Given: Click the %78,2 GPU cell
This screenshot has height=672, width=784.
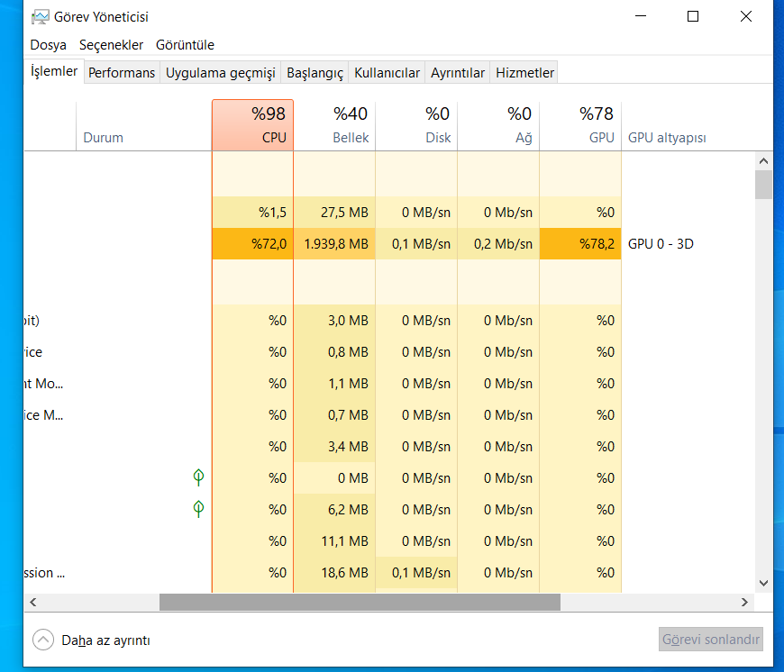Looking at the screenshot, I should click(580, 244).
